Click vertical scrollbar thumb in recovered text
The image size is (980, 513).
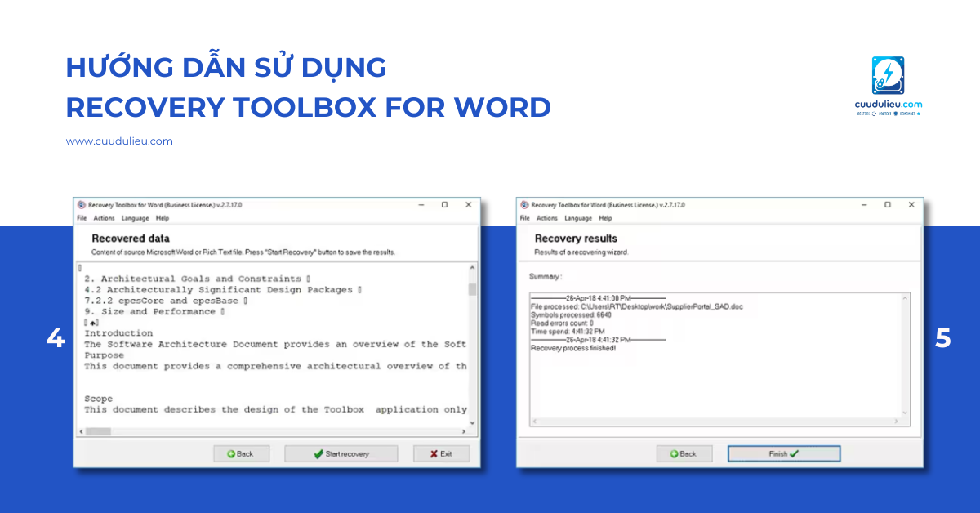click(472, 288)
